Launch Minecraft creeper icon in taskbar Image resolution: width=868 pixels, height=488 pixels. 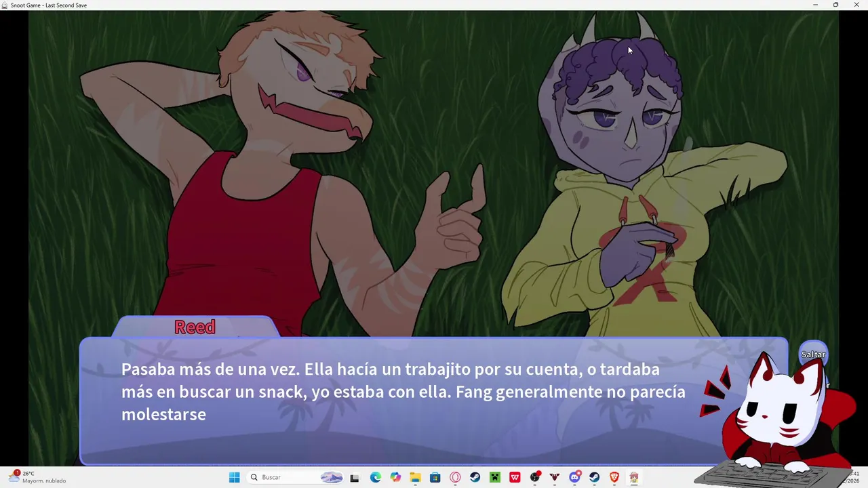coord(495,477)
